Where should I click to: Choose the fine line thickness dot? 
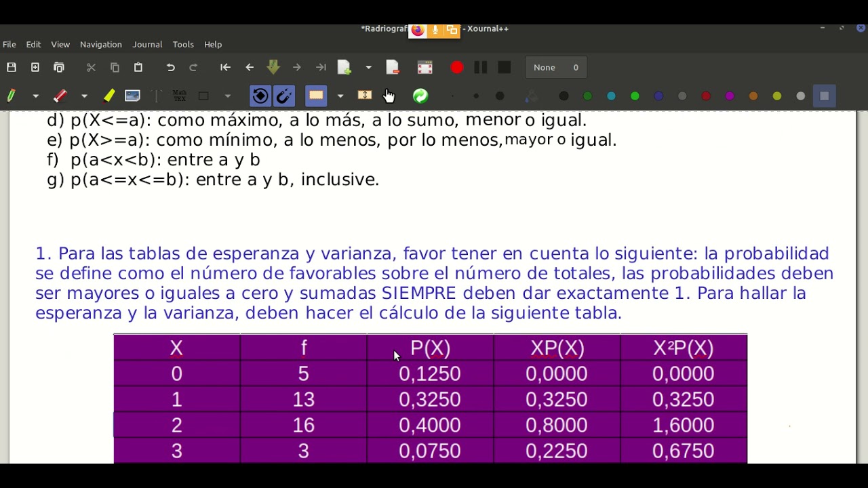click(452, 96)
